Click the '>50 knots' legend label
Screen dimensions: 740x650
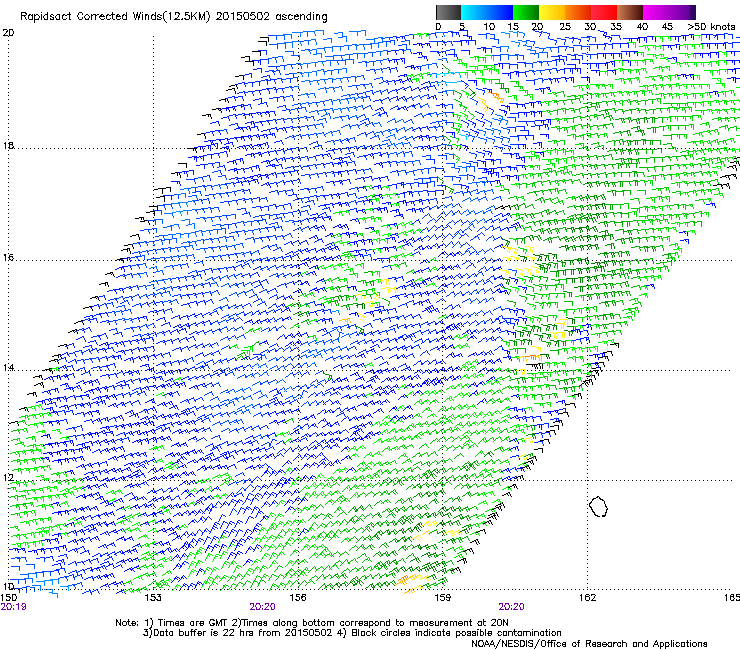click(x=711, y=27)
